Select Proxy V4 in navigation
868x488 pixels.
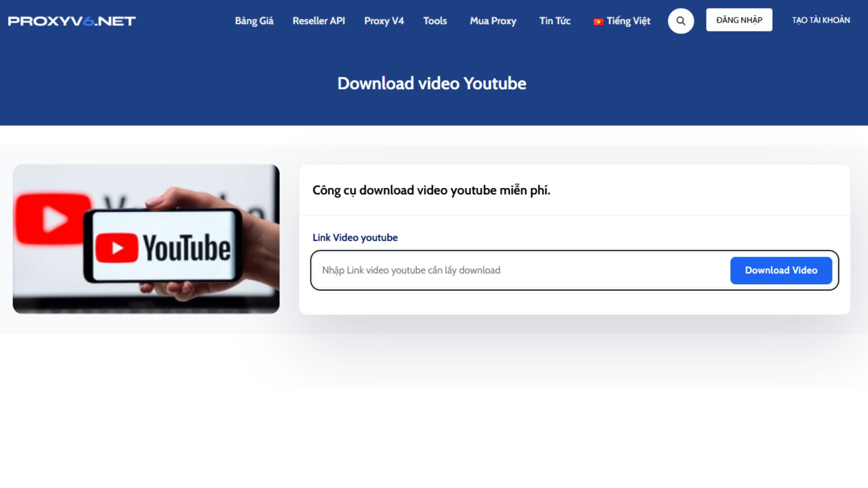tap(384, 21)
